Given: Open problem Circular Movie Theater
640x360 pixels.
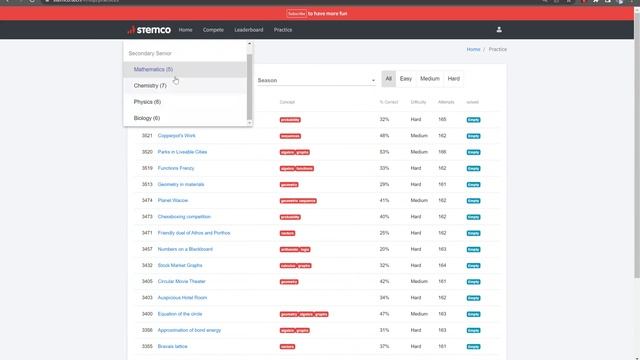Looking at the screenshot, I should click(182, 282).
